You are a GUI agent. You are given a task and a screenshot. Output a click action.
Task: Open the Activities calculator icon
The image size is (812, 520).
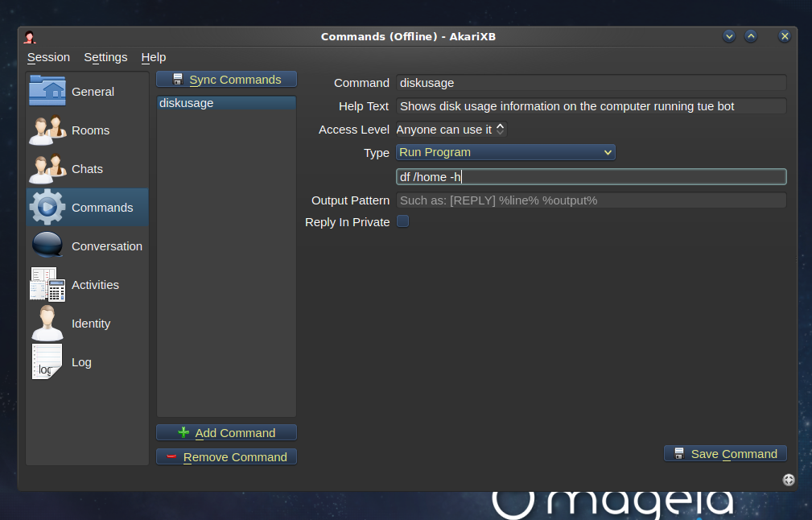point(47,284)
